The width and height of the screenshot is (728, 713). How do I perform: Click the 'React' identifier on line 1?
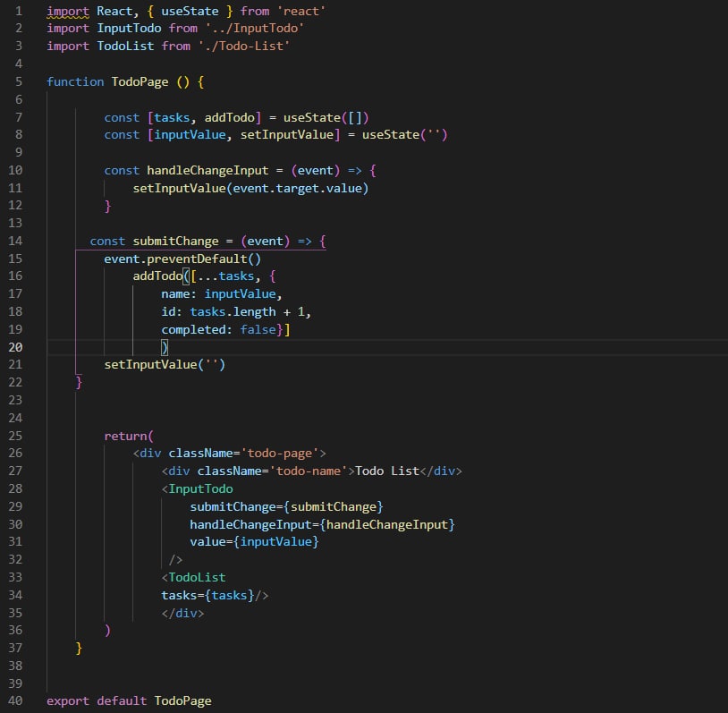[114, 11]
